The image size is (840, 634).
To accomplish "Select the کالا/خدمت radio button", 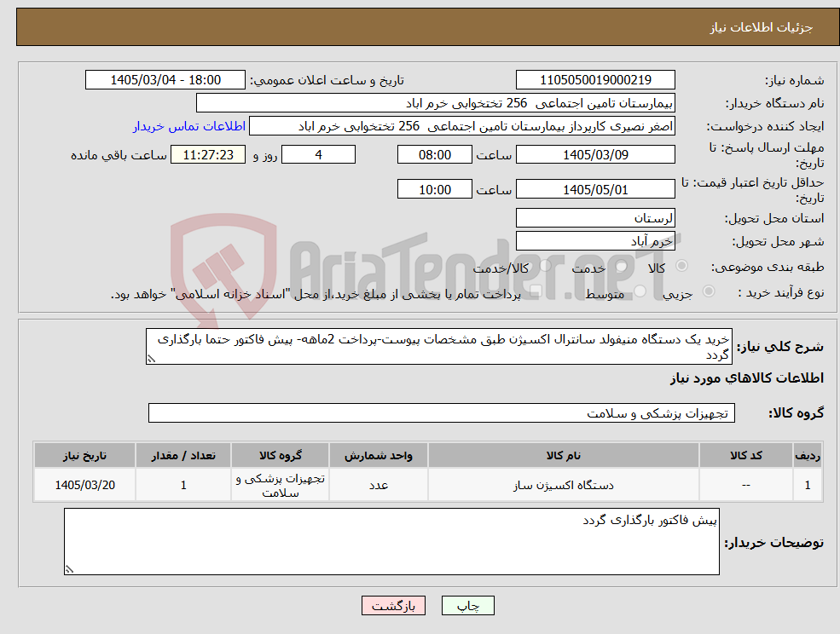I will click(545, 266).
